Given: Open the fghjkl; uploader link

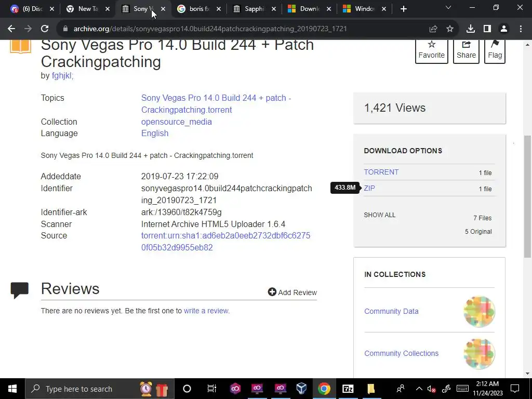Looking at the screenshot, I should (63, 75).
